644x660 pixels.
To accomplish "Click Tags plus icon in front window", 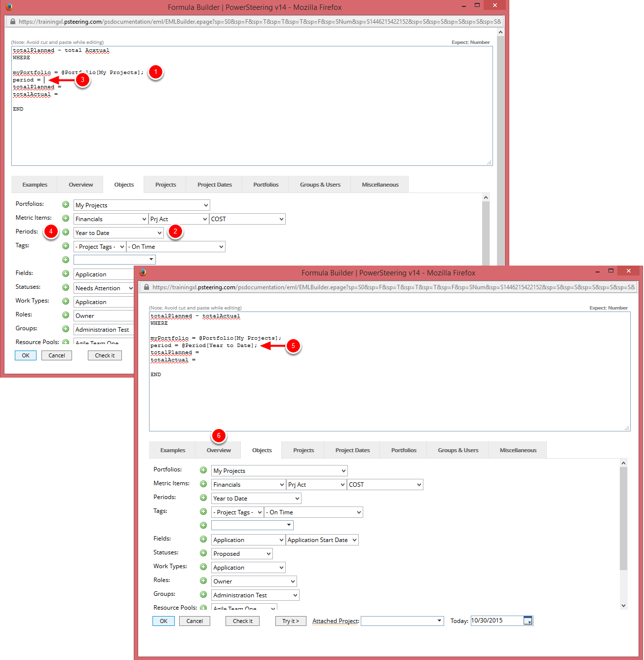I will coord(203,511).
